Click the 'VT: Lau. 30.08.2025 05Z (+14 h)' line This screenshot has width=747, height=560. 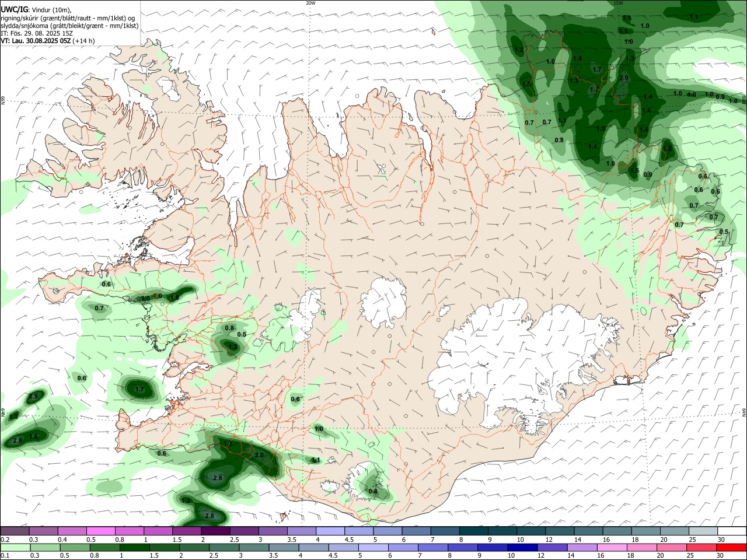[x=48, y=41]
